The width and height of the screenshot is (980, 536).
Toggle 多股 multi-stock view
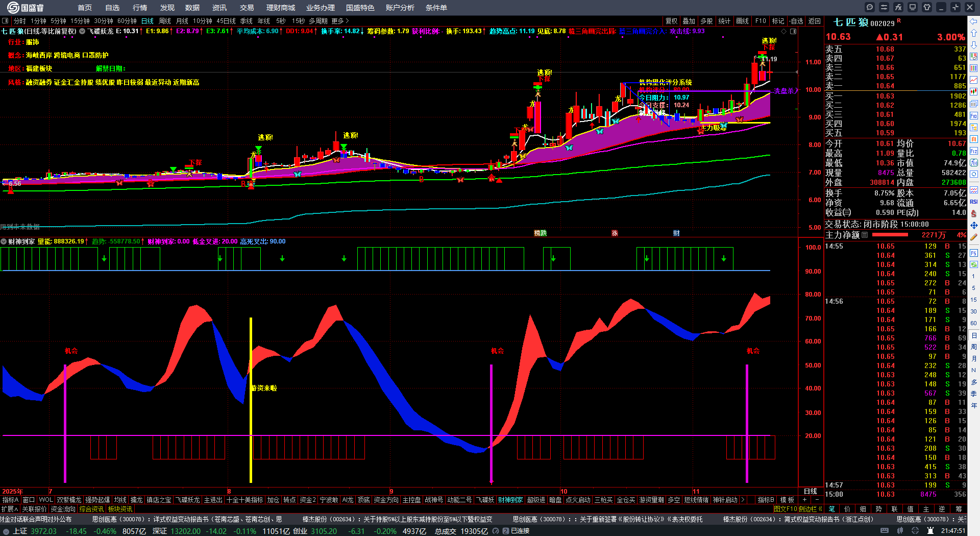point(706,21)
